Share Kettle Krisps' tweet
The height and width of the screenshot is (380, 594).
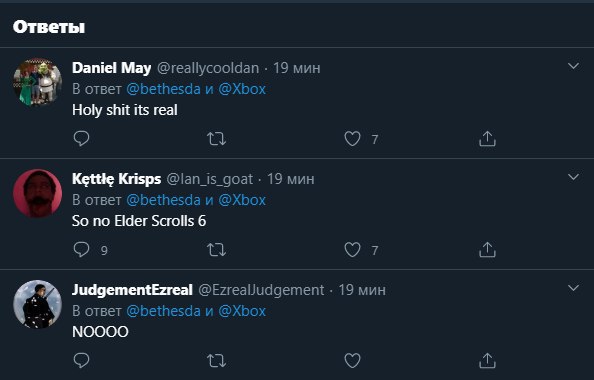[487, 250]
